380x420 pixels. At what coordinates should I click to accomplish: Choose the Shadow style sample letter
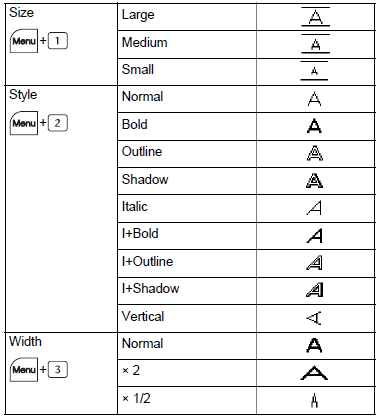pos(314,181)
